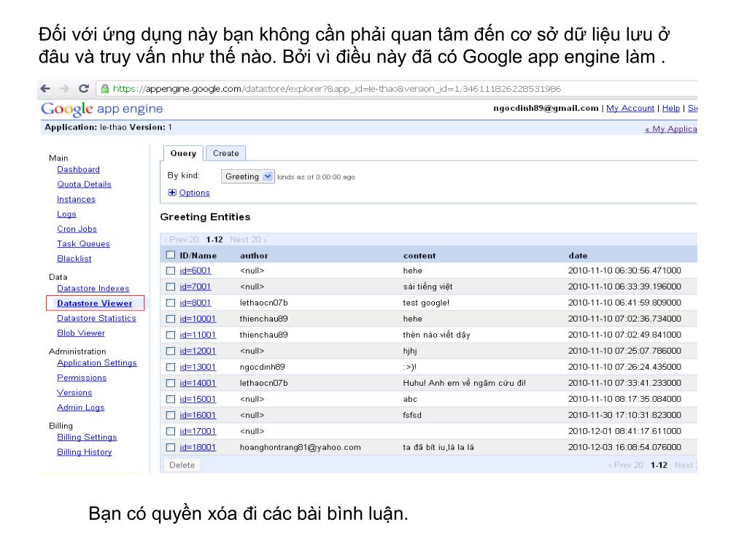
Task: Check the box for id=18001
Action: (x=171, y=448)
